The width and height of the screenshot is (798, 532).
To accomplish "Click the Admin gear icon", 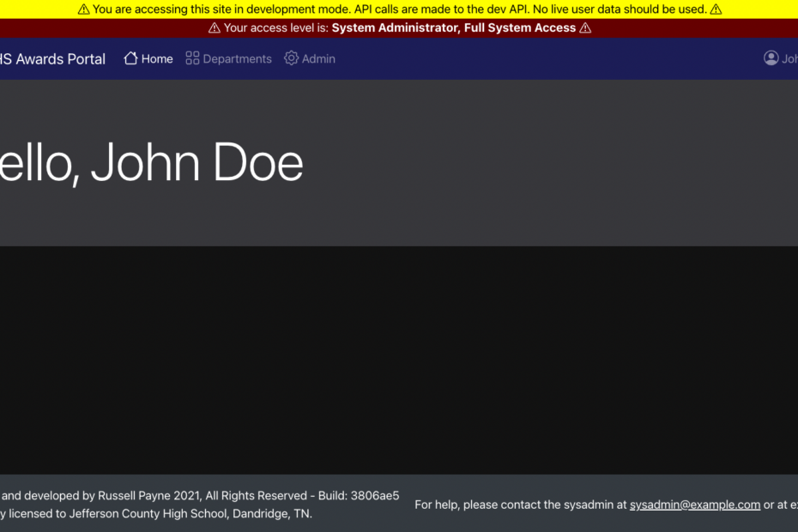I will point(292,58).
